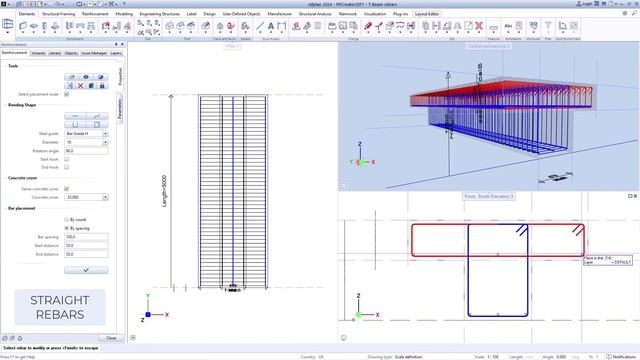Close the Front South Elevation viewport
This screenshot has width=640, height=360.
636,196
